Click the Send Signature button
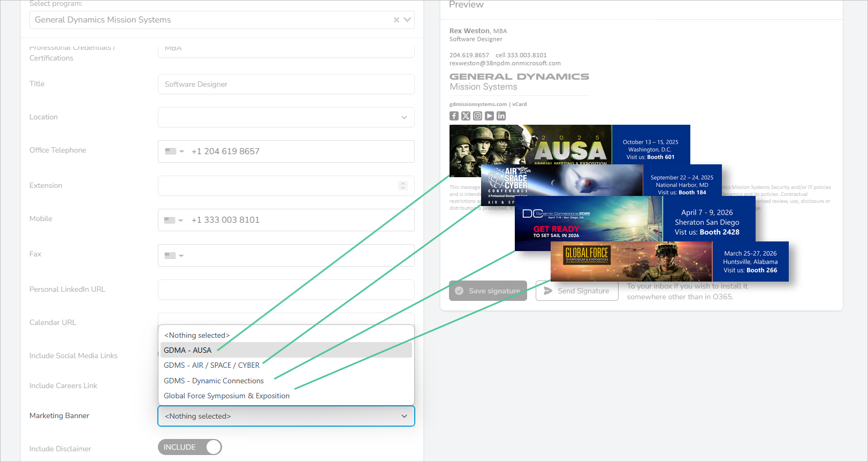This screenshot has height=462, width=868. [x=576, y=291]
